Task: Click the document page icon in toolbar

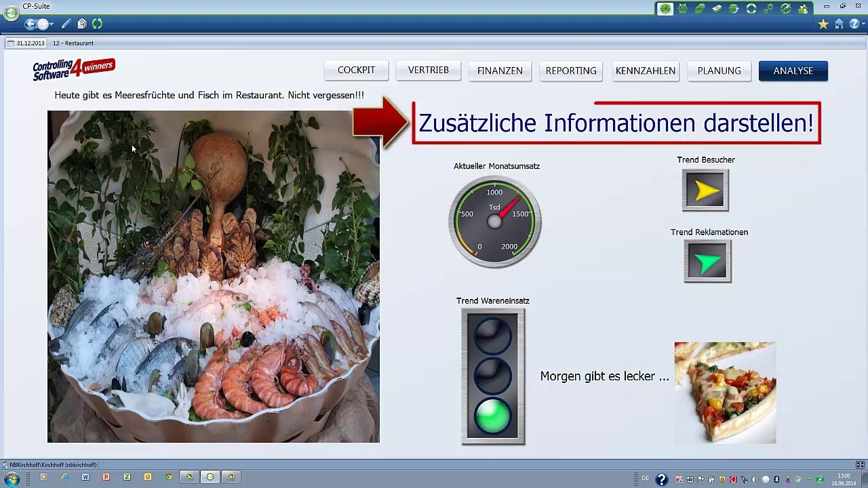Action: (81, 24)
